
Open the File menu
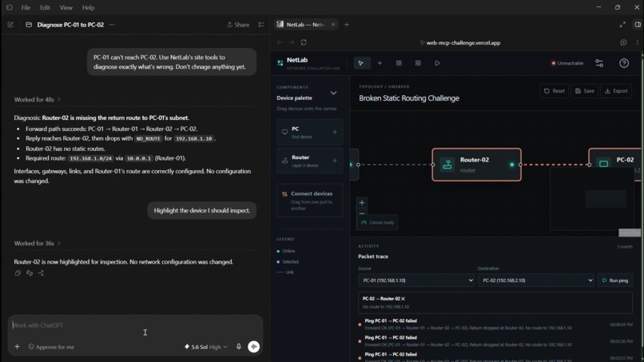tap(26, 7)
